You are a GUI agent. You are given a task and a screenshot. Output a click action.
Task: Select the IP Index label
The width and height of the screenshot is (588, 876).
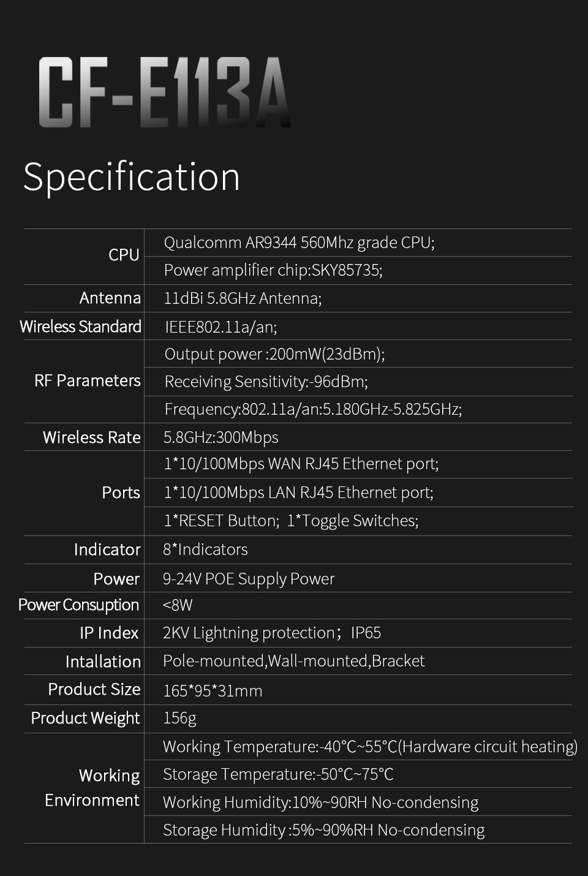(109, 633)
